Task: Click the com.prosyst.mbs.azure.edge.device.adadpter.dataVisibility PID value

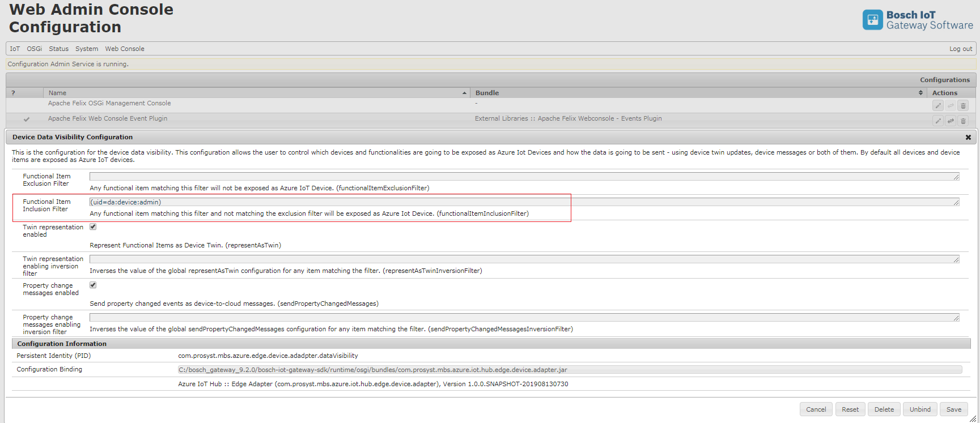Action: [x=268, y=356]
